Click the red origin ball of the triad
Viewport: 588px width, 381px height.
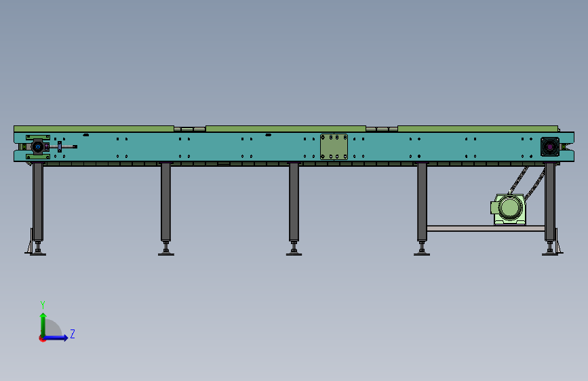click(42, 338)
